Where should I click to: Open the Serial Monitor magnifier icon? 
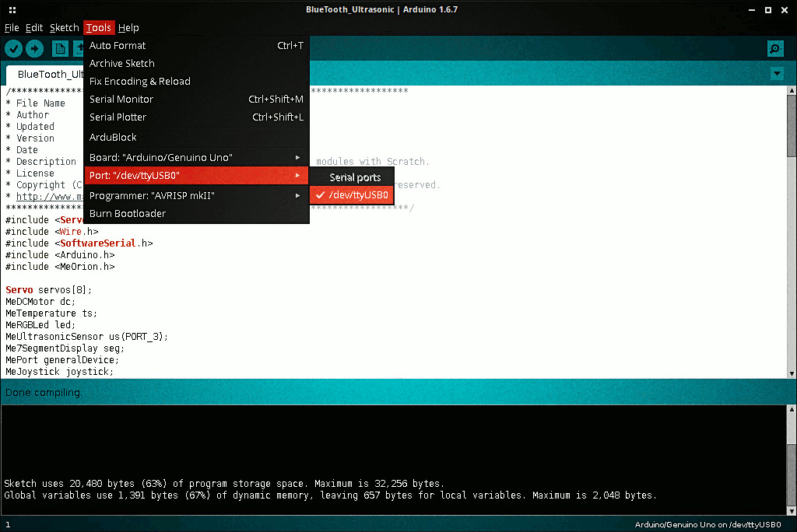[x=775, y=49]
